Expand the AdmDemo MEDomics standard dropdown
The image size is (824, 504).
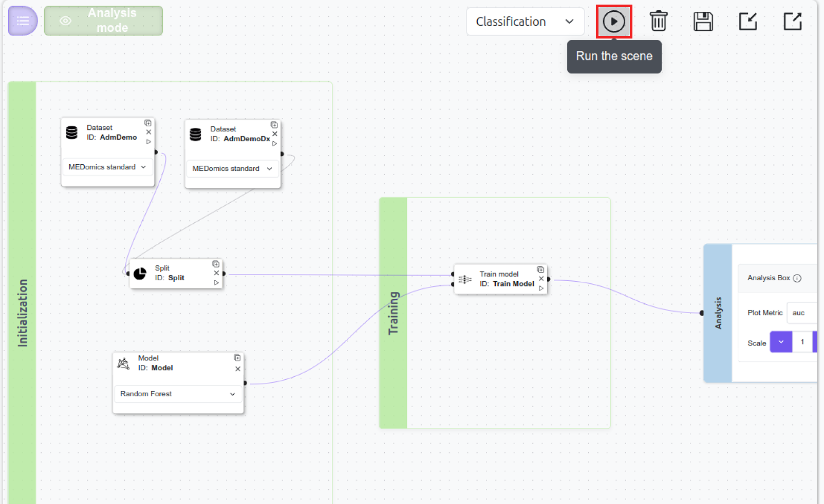(x=107, y=167)
